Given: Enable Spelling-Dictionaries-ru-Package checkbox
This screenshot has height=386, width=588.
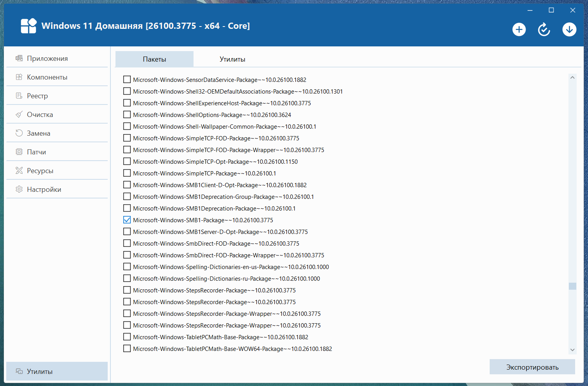Looking at the screenshot, I should (x=127, y=278).
